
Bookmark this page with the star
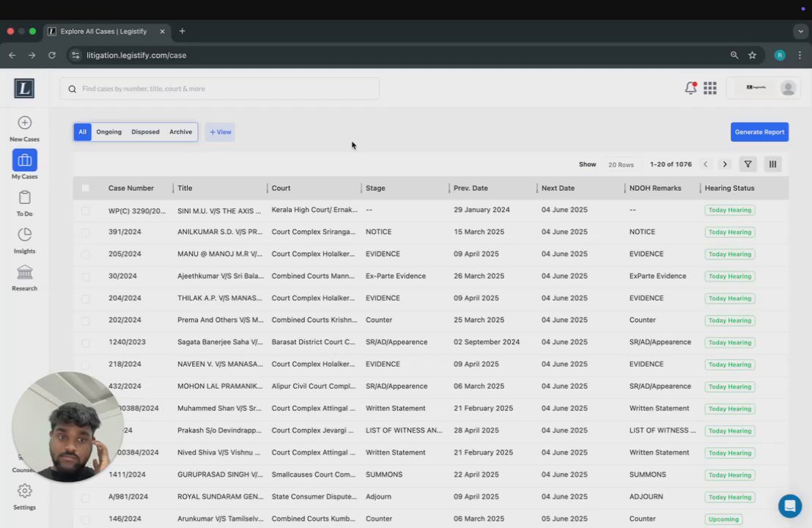[x=753, y=55]
